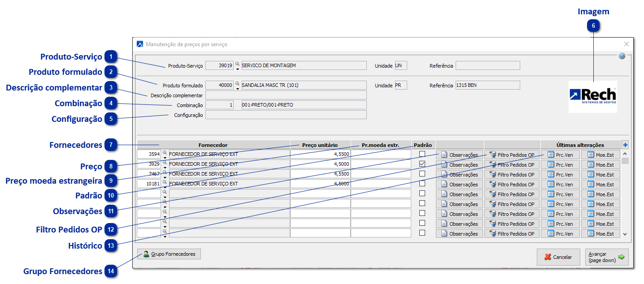The image size is (644, 284).
Task: Open Observações for supplier 3929
Action: (x=459, y=164)
